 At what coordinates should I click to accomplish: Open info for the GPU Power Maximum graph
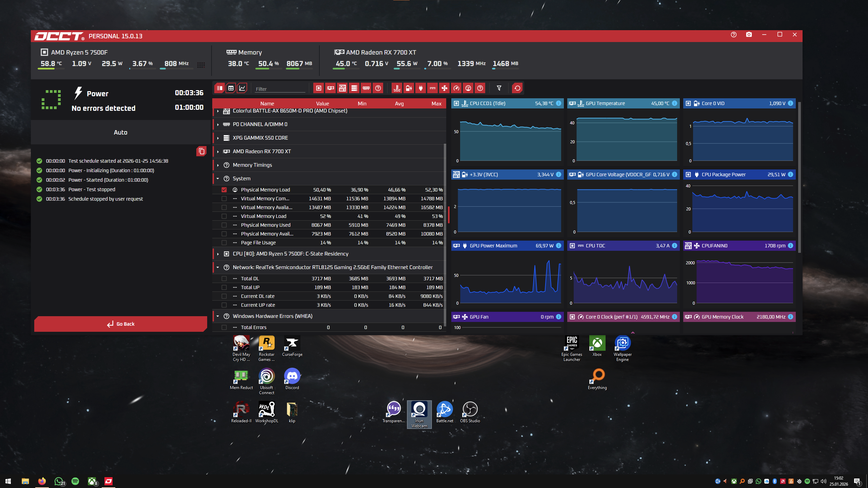coord(559,246)
